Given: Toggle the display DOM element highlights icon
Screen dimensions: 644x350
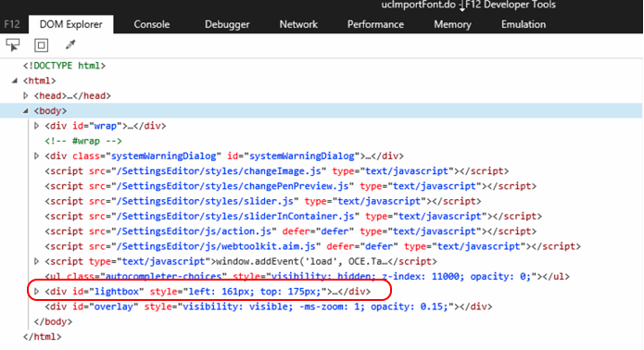Looking at the screenshot, I should [41, 45].
